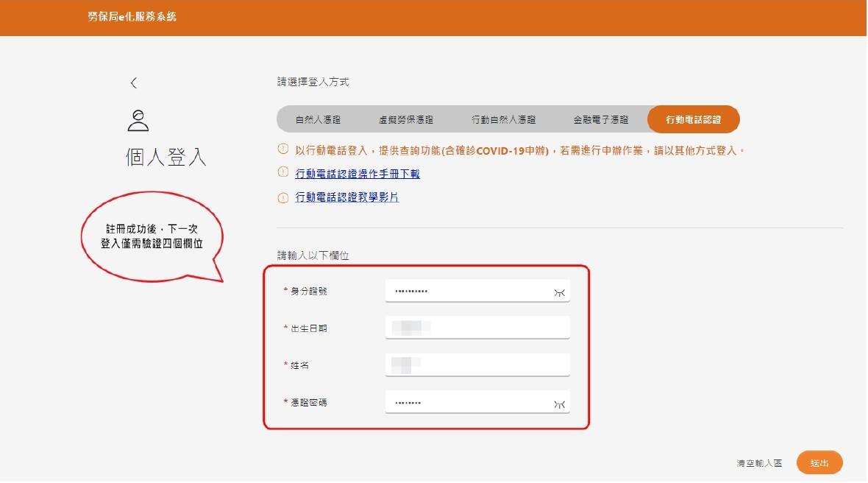868x483 pixels.
Task: Open the 行動電話認證教學影片 link
Action: [346, 197]
